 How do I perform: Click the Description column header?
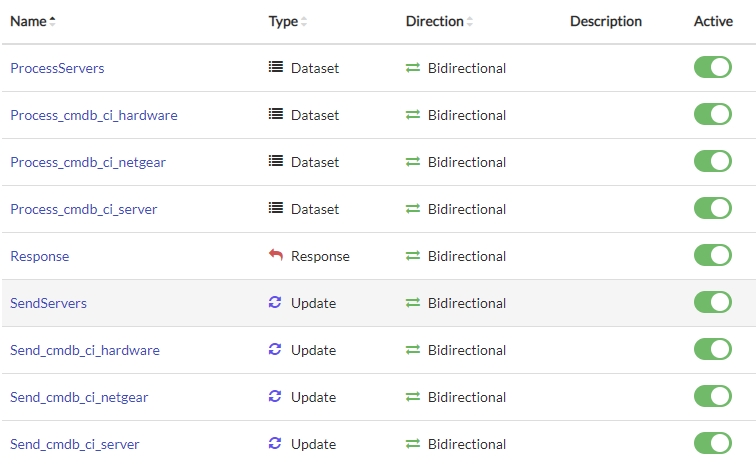pos(605,21)
